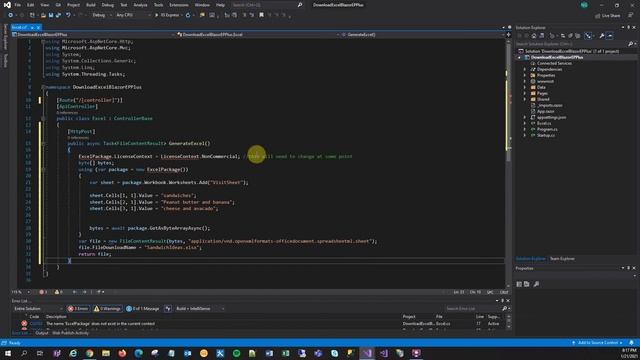Open the Extensions menu

[179, 5]
